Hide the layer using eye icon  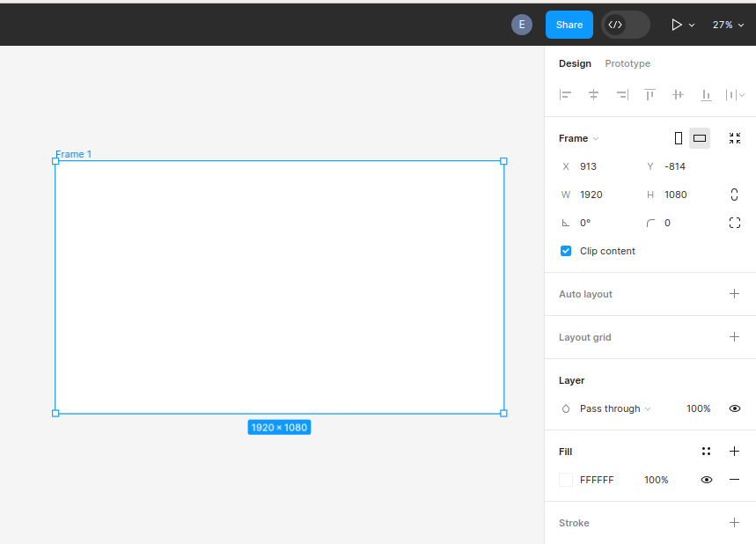[735, 408]
